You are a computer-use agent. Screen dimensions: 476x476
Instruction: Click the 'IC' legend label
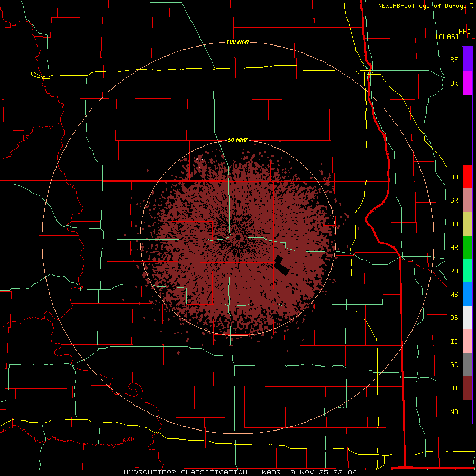coord(454,342)
